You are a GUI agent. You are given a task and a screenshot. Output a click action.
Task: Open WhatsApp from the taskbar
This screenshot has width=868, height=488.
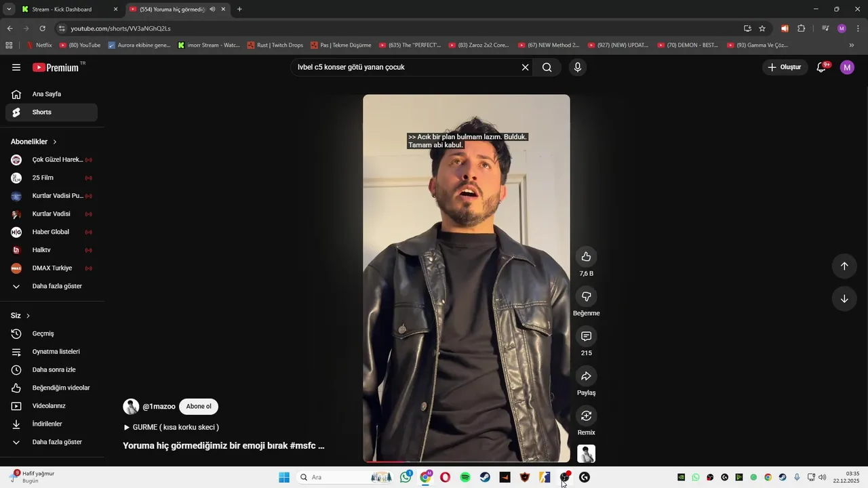tap(406, 477)
